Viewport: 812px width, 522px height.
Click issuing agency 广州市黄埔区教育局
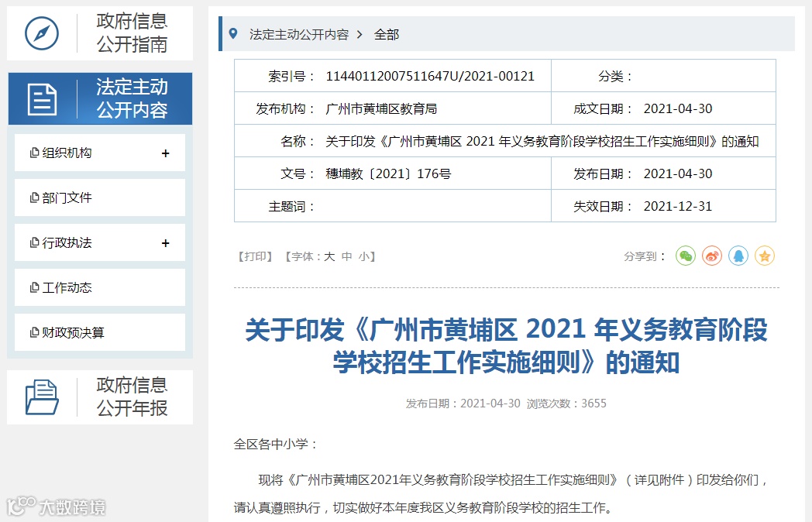[381, 108]
